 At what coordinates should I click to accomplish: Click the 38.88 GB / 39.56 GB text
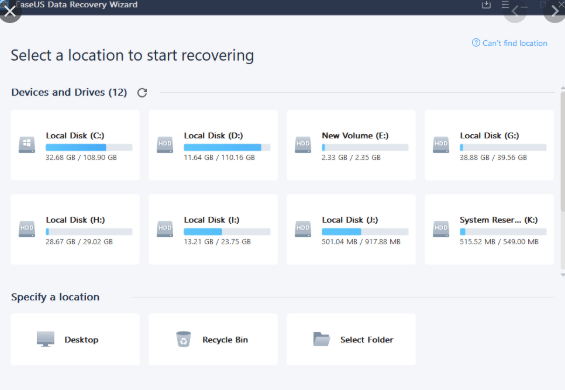pyautogui.click(x=493, y=158)
